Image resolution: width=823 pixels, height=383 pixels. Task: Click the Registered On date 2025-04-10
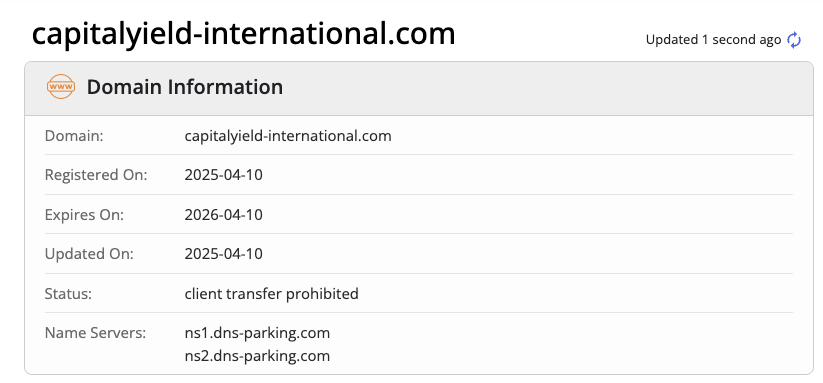[x=224, y=175]
